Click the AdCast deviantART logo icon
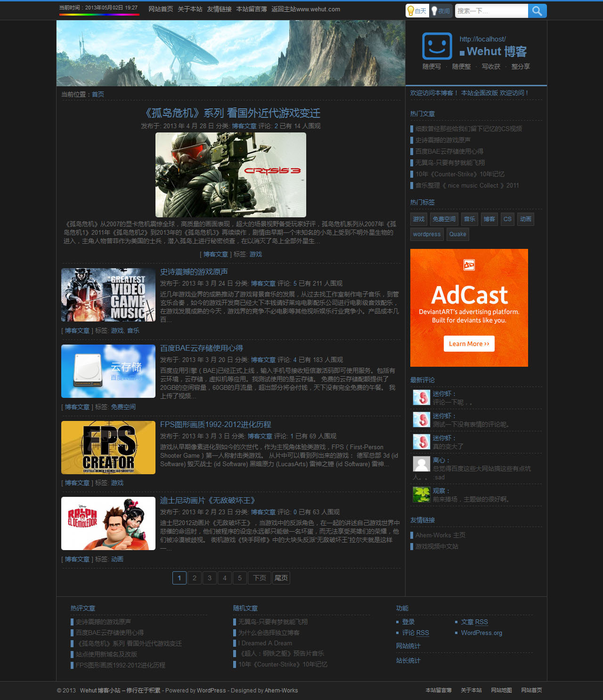 [x=469, y=265]
